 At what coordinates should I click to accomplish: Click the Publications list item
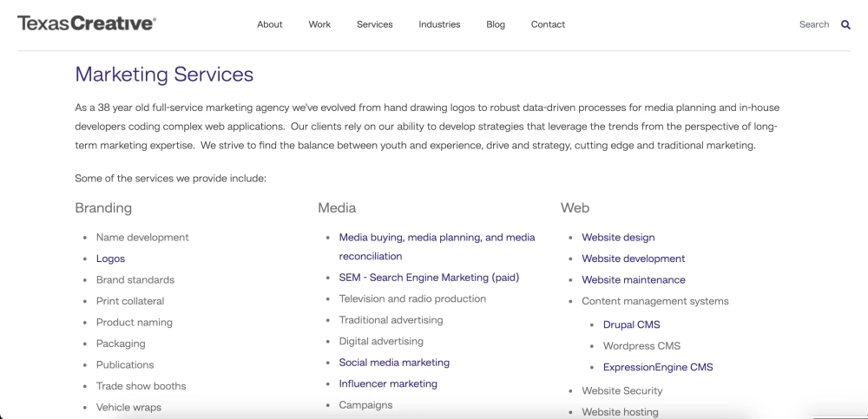tap(125, 364)
